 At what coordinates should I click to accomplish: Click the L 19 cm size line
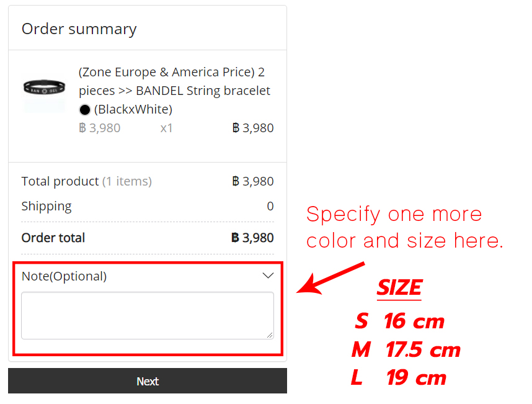tap(399, 377)
